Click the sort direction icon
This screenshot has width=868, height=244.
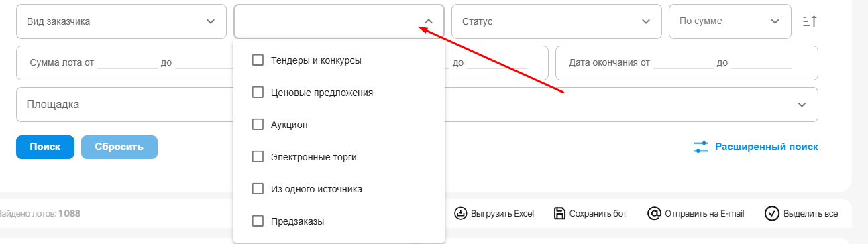click(x=809, y=21)
